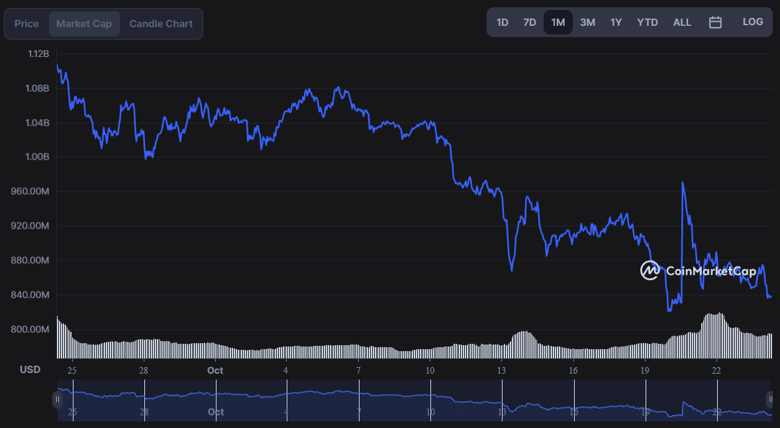Viewport: 780px width, 428px height.
Task: Click the chart dip after 13
Action: [x=511, y=268]
